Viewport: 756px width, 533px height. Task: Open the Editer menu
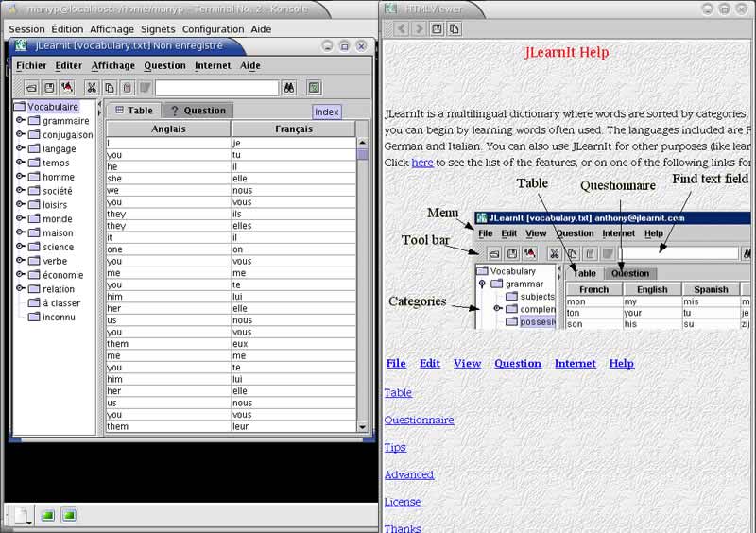tap(68, 65)
